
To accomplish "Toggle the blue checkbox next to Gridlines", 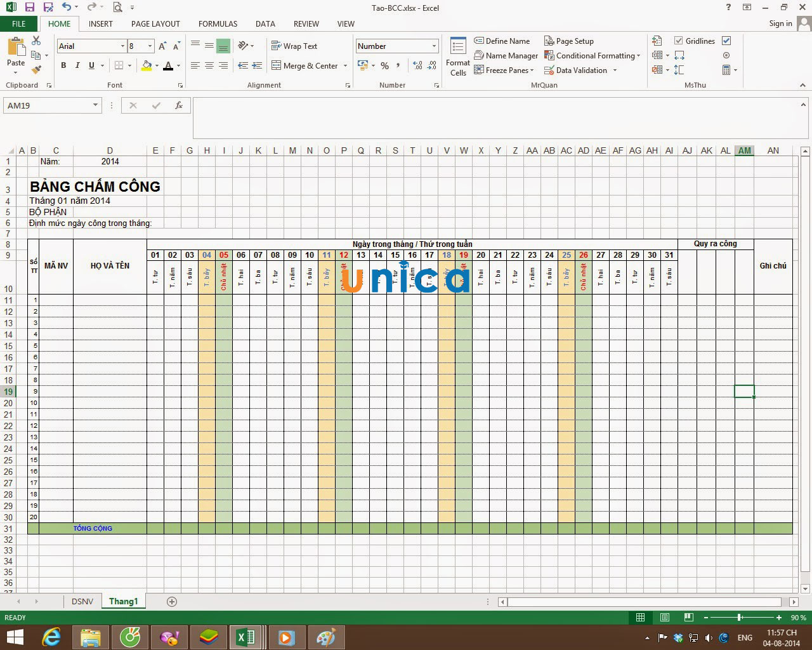I will click(726, 41).
